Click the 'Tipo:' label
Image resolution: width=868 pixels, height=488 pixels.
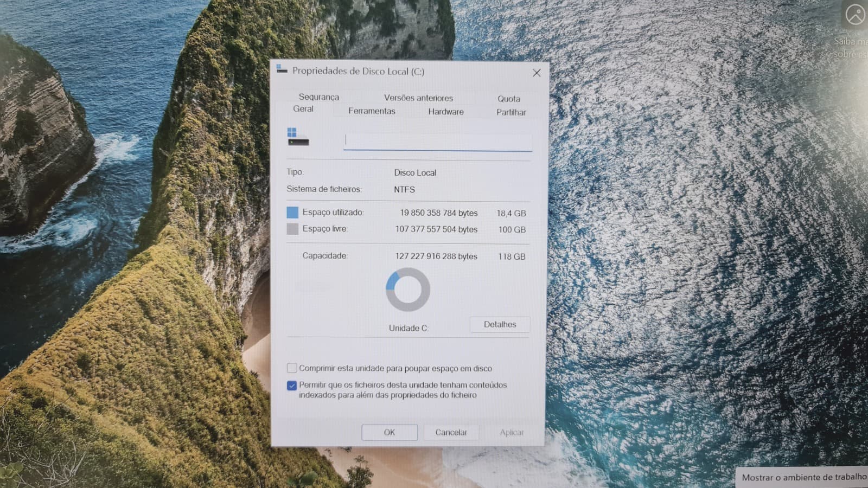pos(295,172)
